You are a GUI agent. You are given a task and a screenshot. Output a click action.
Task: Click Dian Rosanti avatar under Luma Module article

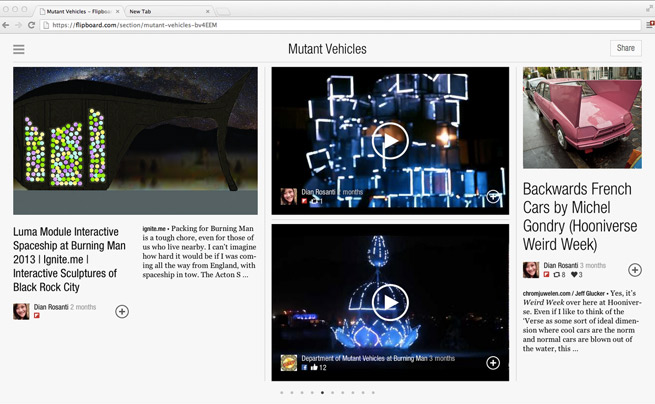tap(21, 311)
